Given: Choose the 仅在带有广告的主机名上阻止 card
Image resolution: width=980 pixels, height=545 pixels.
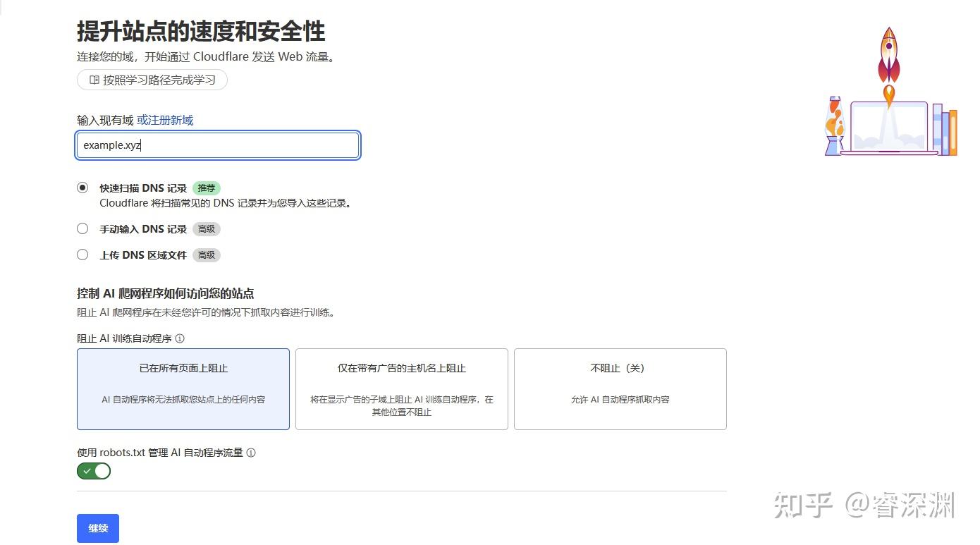Looking at the screenshot, I should [401, 388].
